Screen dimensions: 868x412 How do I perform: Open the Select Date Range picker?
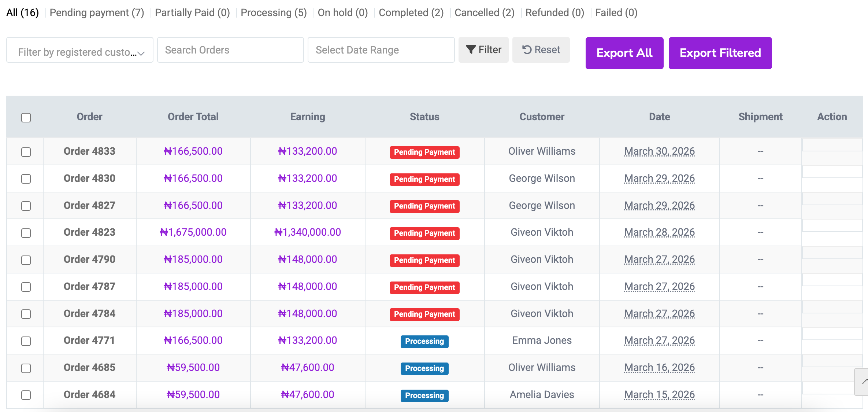click(381, 50)
